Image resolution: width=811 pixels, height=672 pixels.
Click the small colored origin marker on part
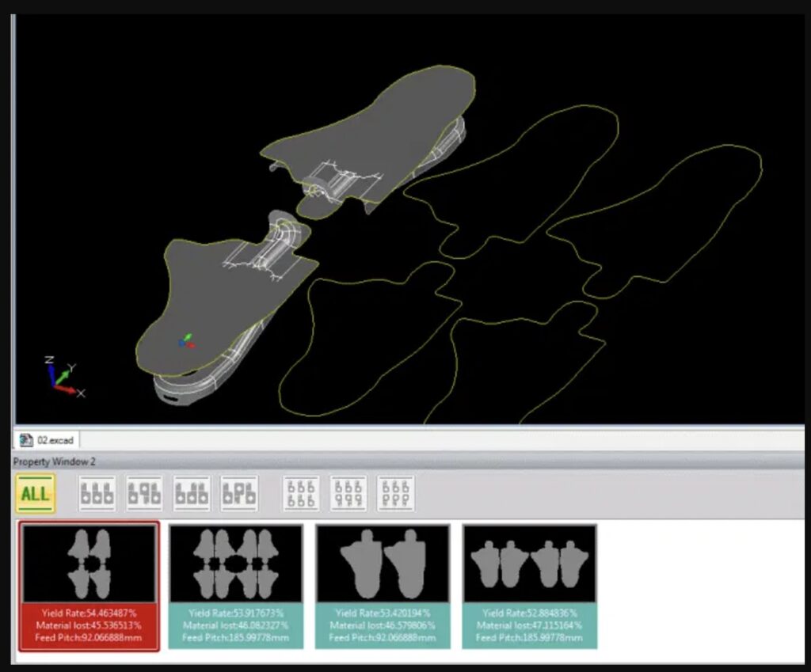tap(187, 342)
